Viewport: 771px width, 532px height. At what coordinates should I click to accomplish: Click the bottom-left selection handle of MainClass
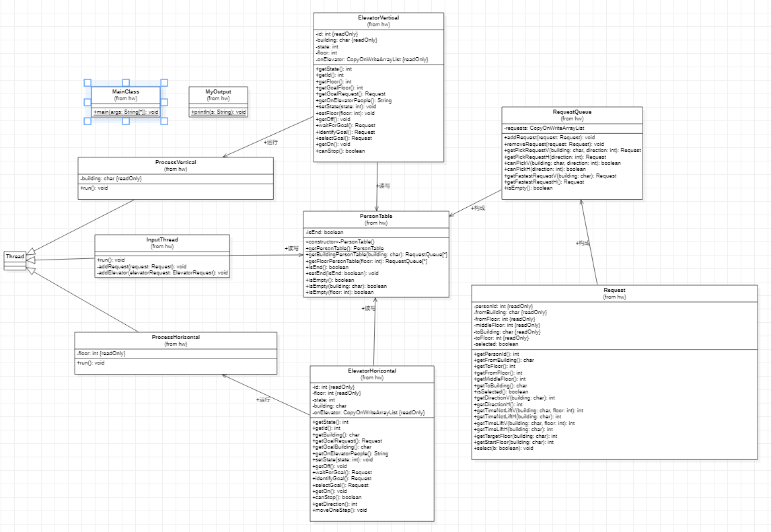pos(87,121)
